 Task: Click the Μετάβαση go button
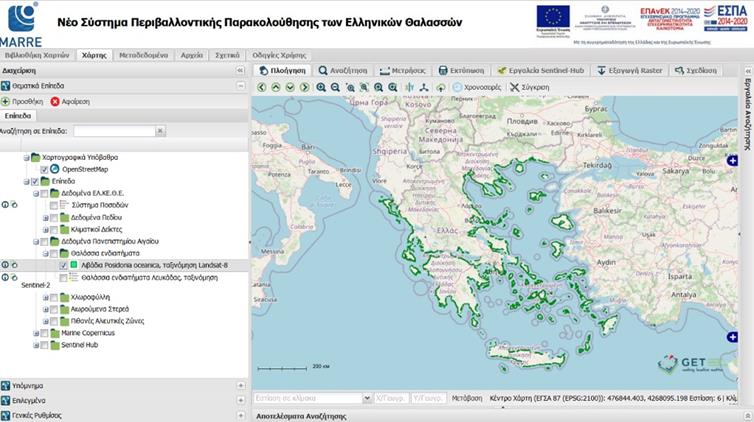tap(466, 397)
